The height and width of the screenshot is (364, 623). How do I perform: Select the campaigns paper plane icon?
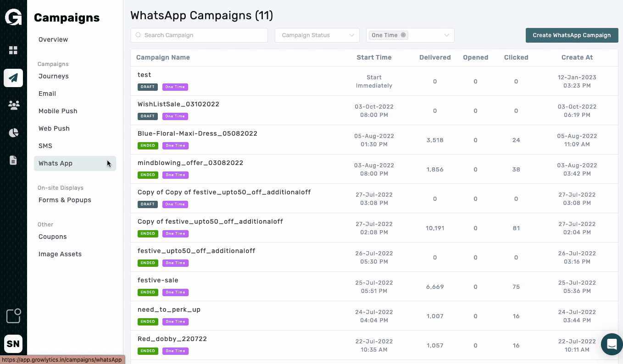(x=13, y=78)
